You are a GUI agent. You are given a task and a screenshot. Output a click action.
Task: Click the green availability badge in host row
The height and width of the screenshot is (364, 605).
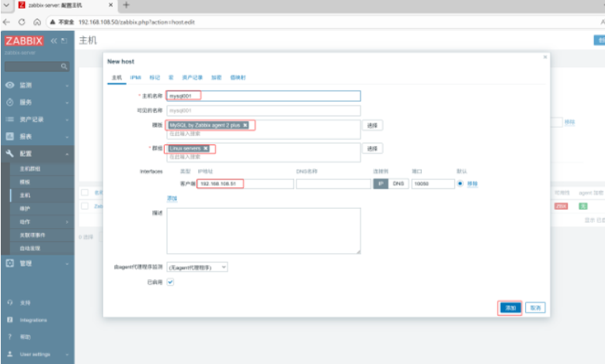click(583, 206)
